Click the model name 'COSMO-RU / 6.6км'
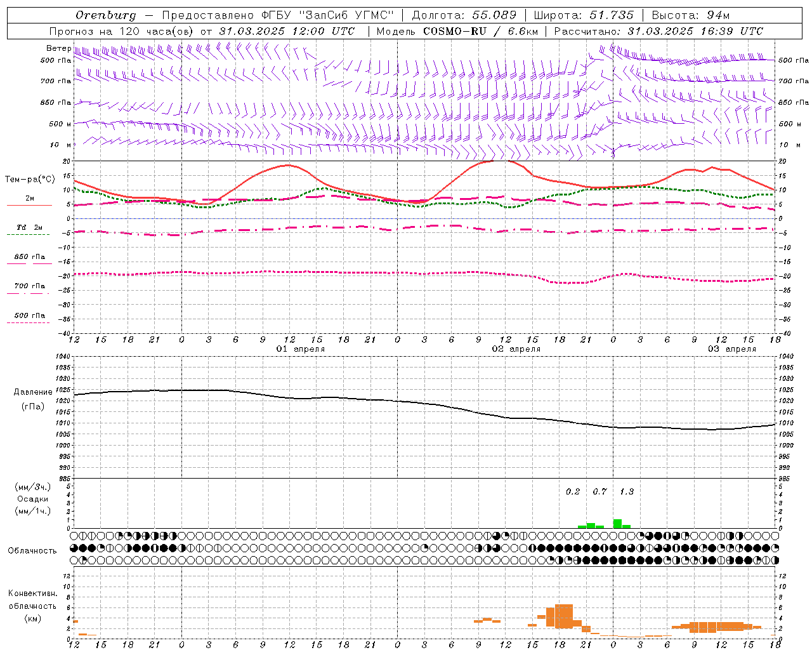 (x=481, y=31)
